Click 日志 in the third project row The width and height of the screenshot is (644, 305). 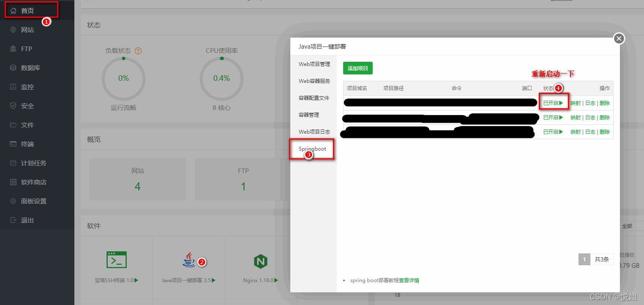(590, 132)
